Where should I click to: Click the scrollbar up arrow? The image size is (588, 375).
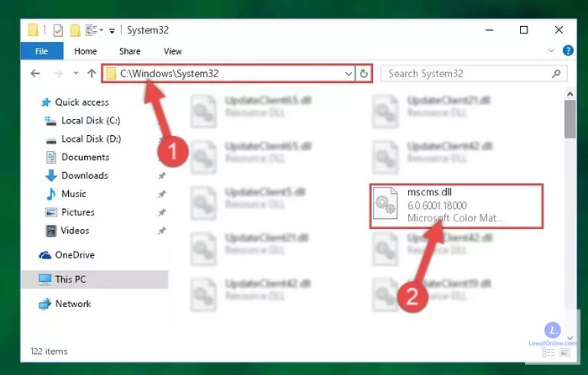pyautogui.click(x=570, y=94)
